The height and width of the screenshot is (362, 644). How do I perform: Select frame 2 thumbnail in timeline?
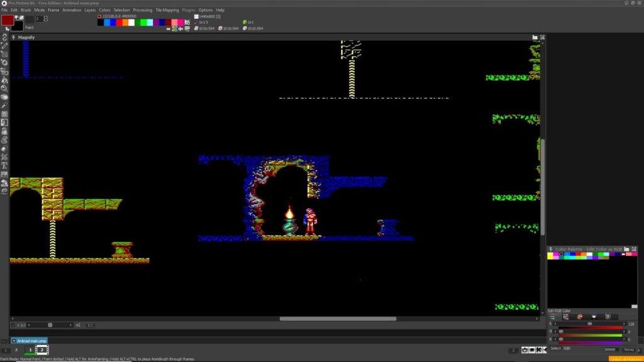click(x=42, y=349)
